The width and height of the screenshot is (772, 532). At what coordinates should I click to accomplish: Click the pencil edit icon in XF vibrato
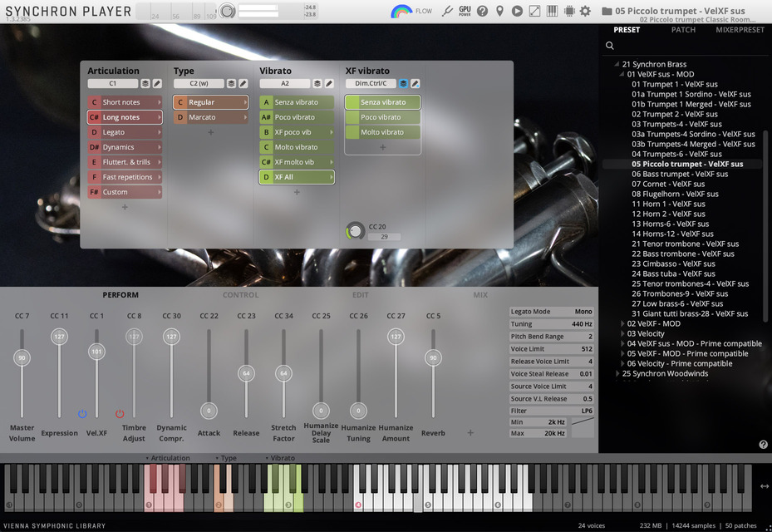(415, 84)
